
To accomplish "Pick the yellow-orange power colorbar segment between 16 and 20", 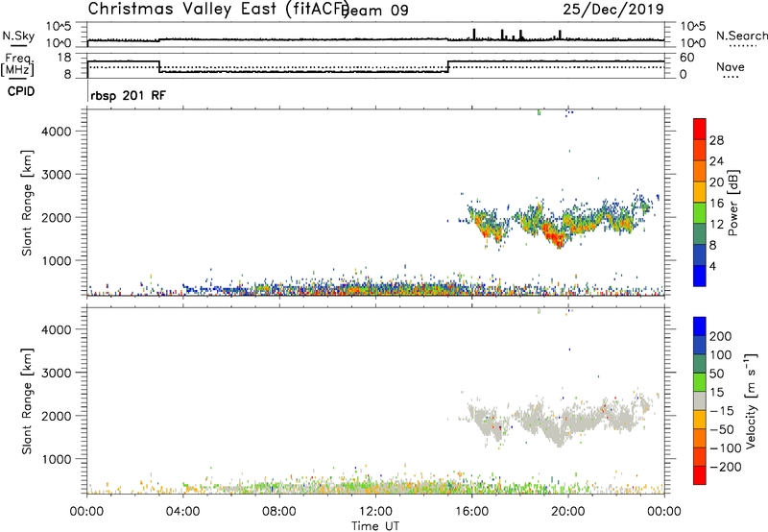I will pyautogui.click(x=700, y=191).
